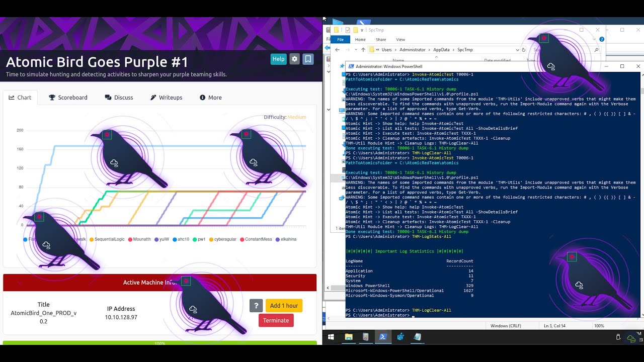This screenshot has width=644, height=362.
Task: Click the Explorer search magnifier icon
Action: 597,50
